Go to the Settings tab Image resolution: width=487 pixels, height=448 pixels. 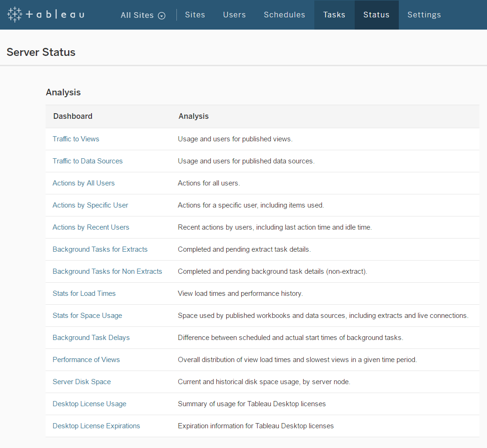coord(424,15)
